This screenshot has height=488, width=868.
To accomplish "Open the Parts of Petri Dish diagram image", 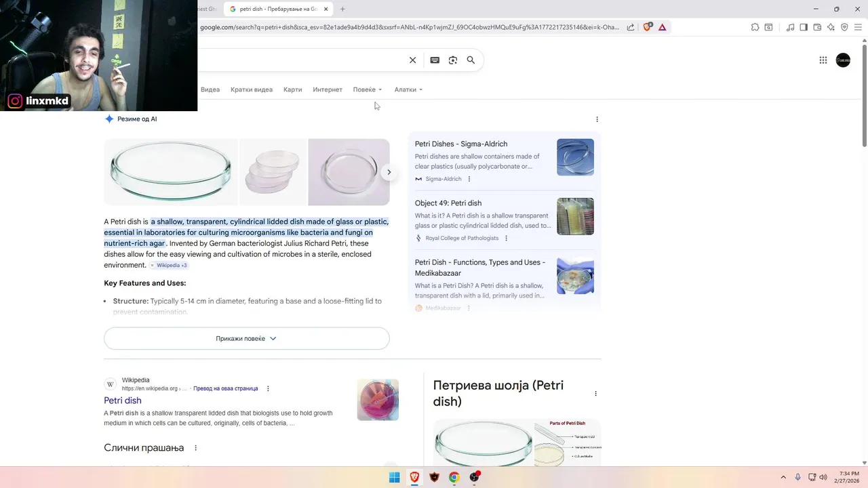I will (x=568, y=443).
